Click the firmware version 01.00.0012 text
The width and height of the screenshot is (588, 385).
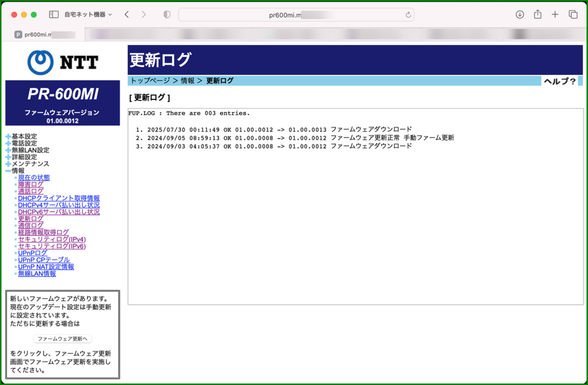[62, 121]
